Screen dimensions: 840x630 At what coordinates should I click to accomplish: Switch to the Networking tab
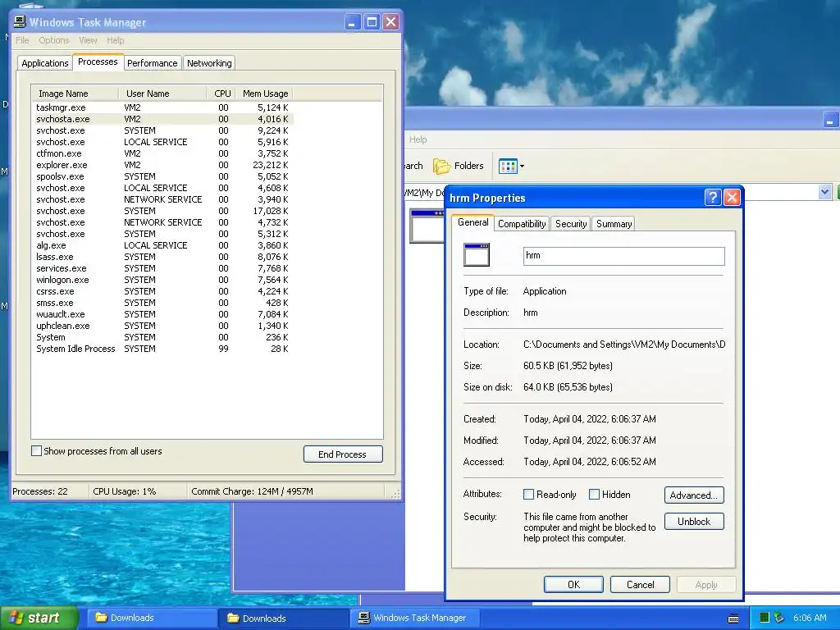pos(209,63)
